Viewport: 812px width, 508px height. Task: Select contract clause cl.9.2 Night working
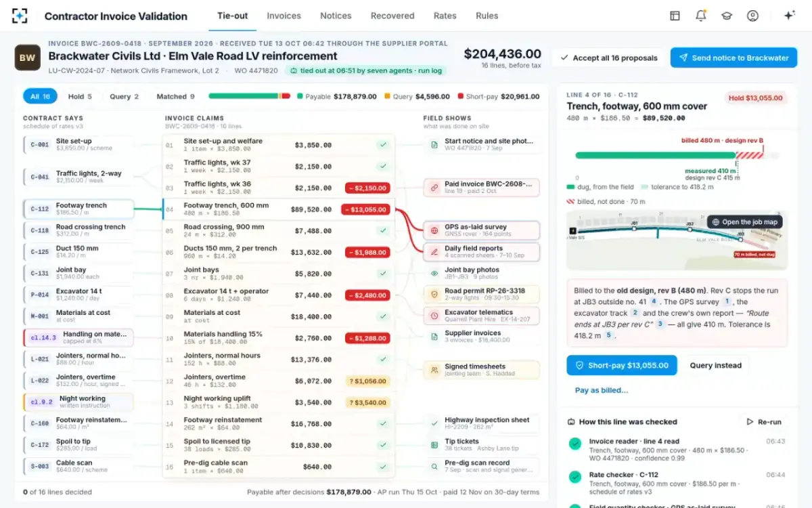click(x=78, y=402)
